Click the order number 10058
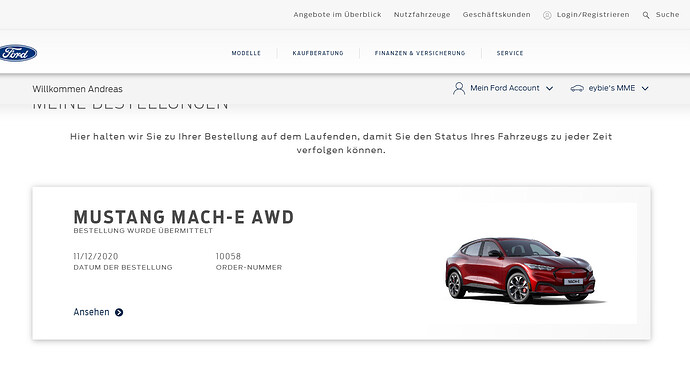Image resolution: width=690 pixels, height=370 pixels. click(x=228, y=256)
